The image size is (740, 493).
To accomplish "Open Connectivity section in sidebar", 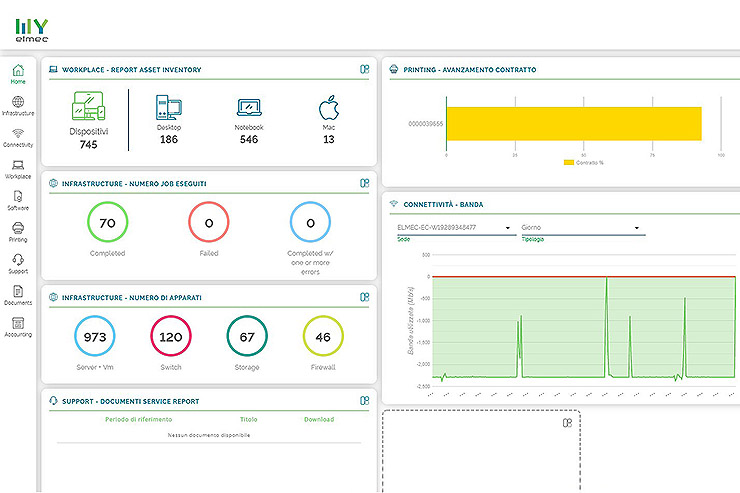I will (x=18, y=137).
